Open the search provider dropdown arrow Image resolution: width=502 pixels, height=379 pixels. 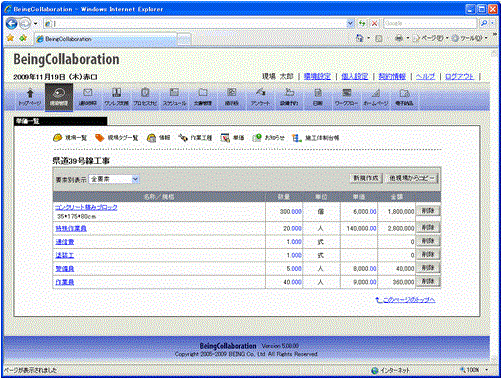coord(492,23)
